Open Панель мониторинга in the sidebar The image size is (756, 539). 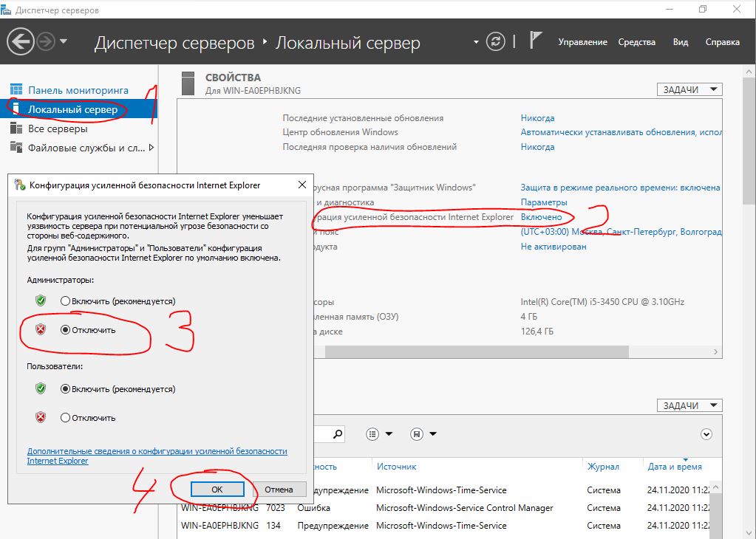(x=78, y=90)
